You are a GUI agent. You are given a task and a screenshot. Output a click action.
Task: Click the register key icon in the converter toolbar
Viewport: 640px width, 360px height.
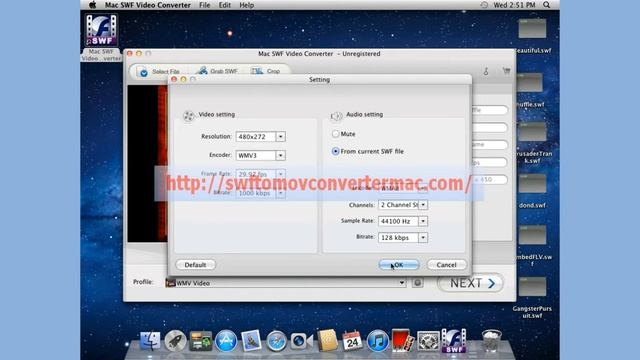[x=486, y=71]
